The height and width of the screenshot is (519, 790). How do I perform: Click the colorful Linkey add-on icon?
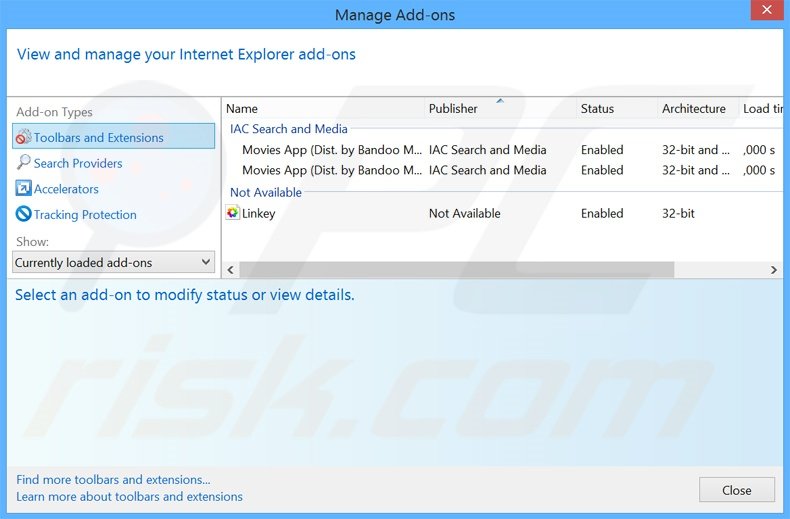tap(232, 213)
